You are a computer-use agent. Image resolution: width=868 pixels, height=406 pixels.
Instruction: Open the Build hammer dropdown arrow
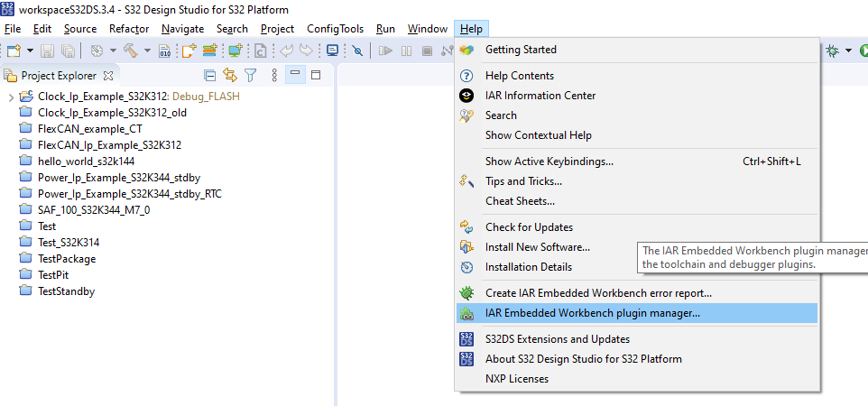pos(147,51)
